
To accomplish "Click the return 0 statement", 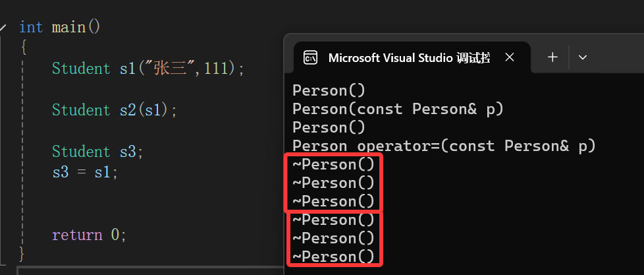I will (x=89, y=235).
